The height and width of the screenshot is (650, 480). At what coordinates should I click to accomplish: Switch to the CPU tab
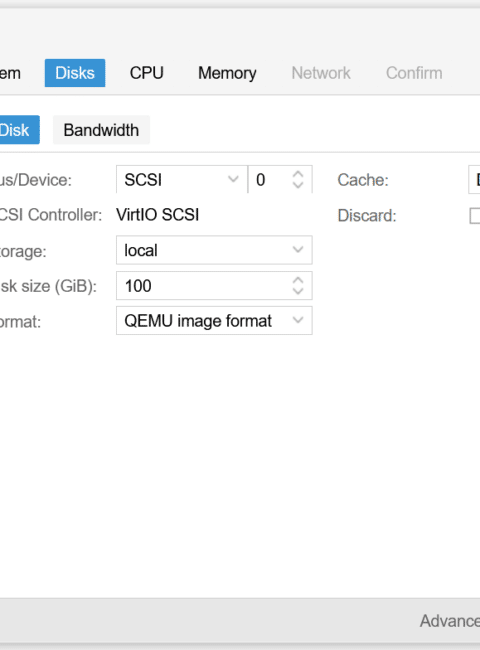(146, 73)
